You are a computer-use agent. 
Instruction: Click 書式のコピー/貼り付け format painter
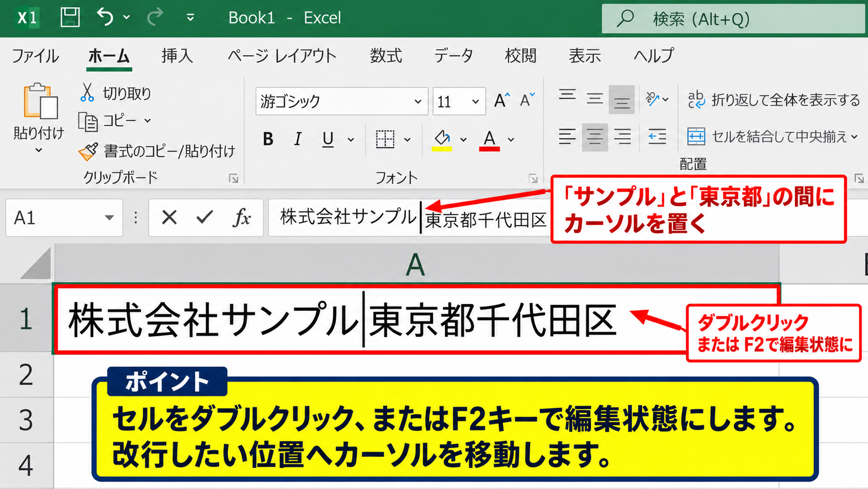click(157, 151)
